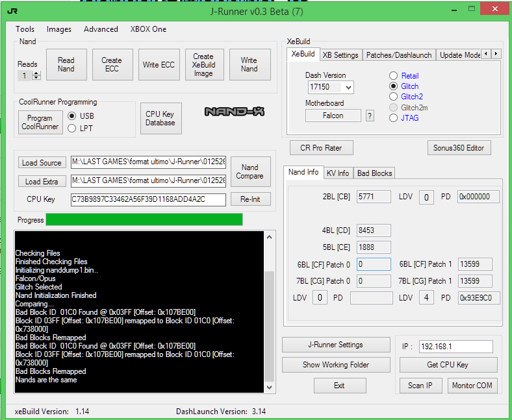Click 'Nands are the same' log line

(46, 380)
